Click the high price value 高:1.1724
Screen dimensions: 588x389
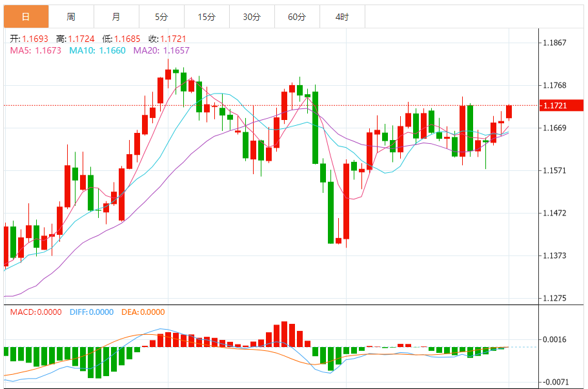click(75, 39)
